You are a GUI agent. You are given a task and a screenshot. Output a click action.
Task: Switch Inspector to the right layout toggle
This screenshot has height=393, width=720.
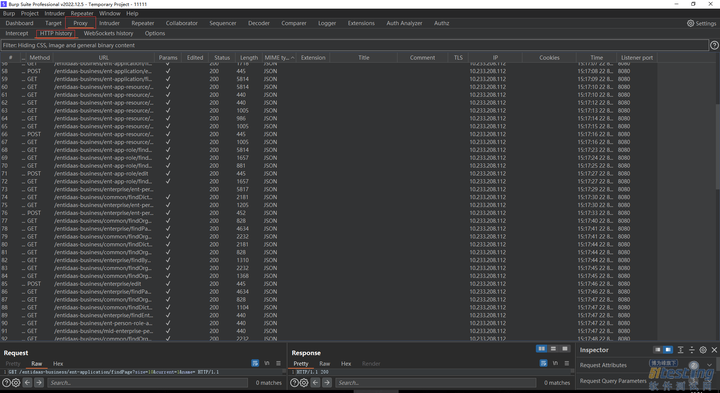(668, 350)
